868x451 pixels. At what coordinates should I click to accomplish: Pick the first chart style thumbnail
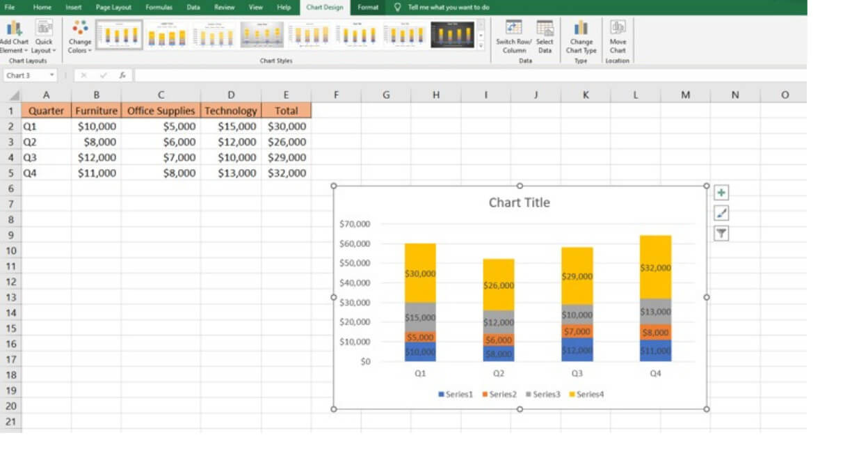click(118, 35)
